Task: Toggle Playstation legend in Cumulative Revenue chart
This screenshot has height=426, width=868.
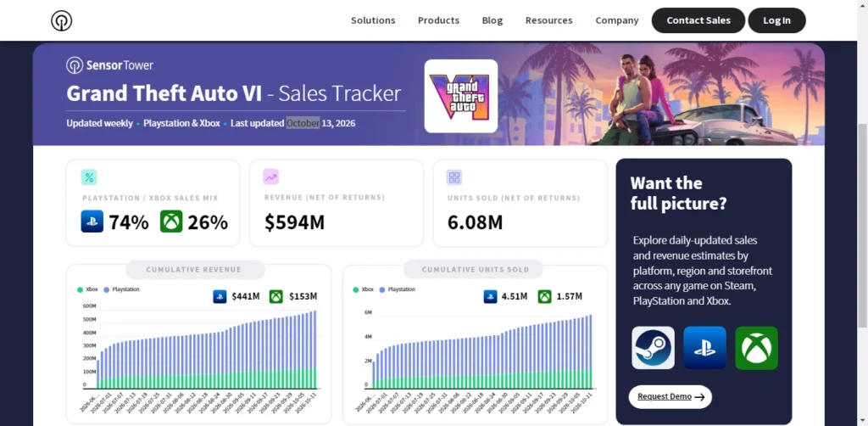Action: [122, 289]
